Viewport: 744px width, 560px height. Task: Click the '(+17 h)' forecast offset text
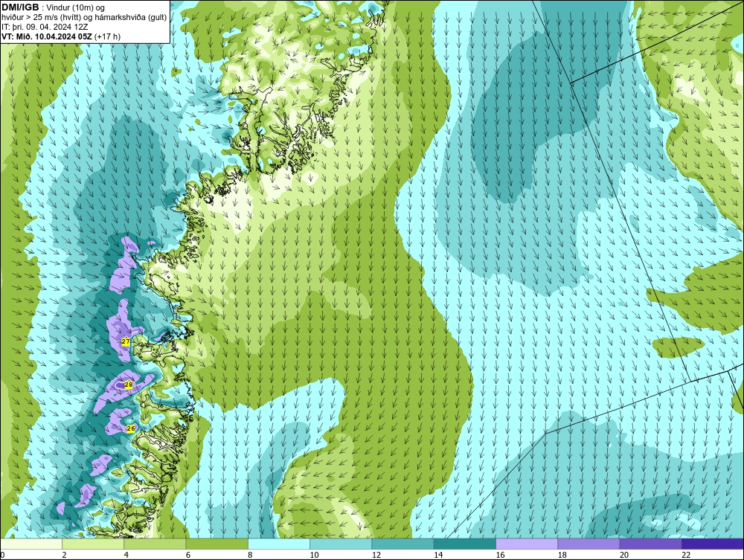tap(108, 36)
